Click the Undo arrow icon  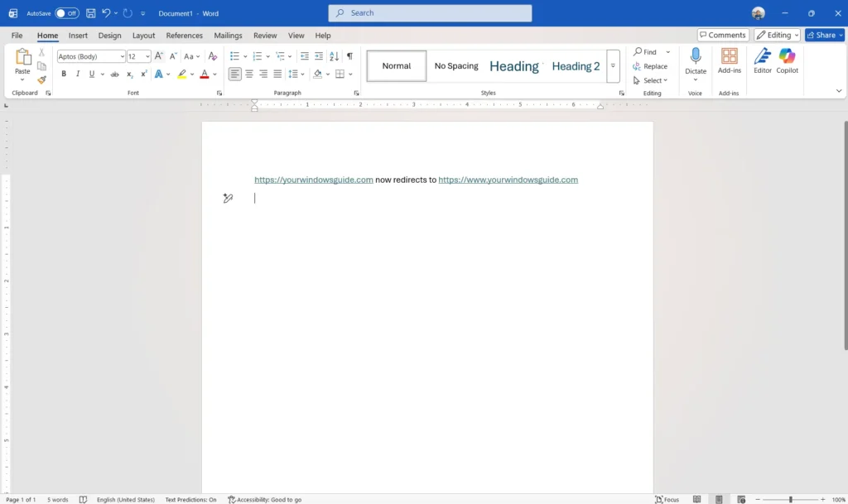106,13
